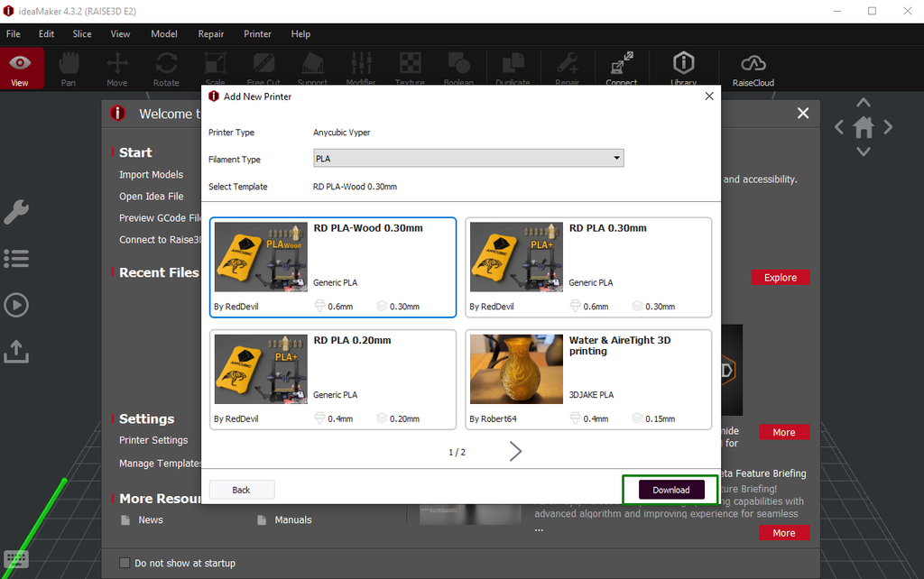924x579 pixels.
Task: Choose the Move tool icon
Action: click(116, 69)
